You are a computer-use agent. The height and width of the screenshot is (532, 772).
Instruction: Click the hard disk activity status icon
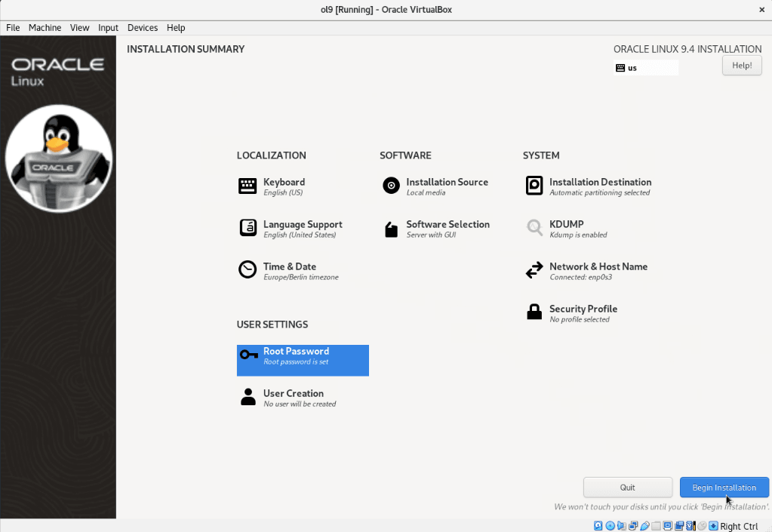click(x=598, y=526)
